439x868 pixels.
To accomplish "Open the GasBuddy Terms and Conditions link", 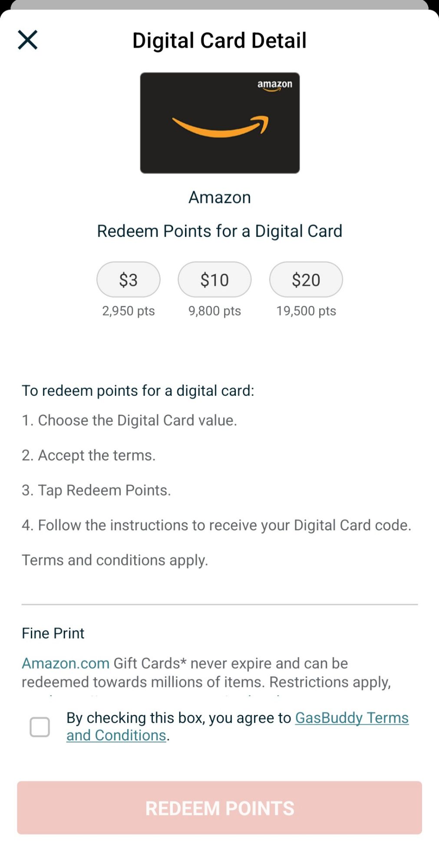I will [x=237, y=727].
